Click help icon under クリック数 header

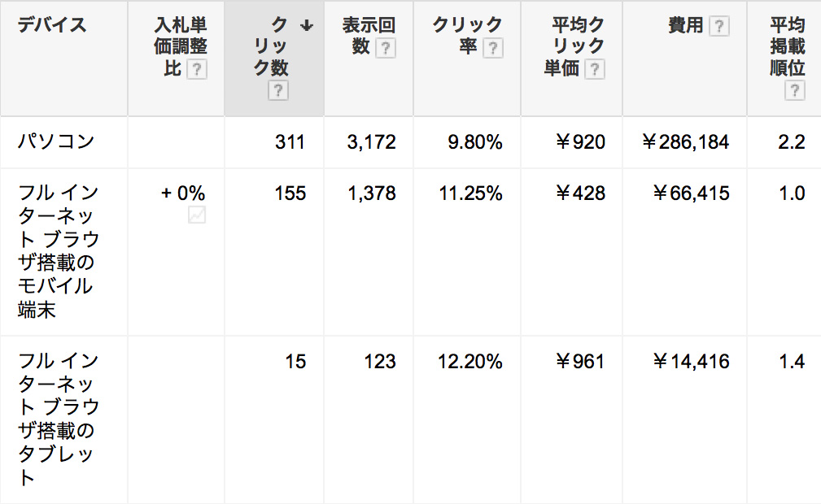pos(278,91)
